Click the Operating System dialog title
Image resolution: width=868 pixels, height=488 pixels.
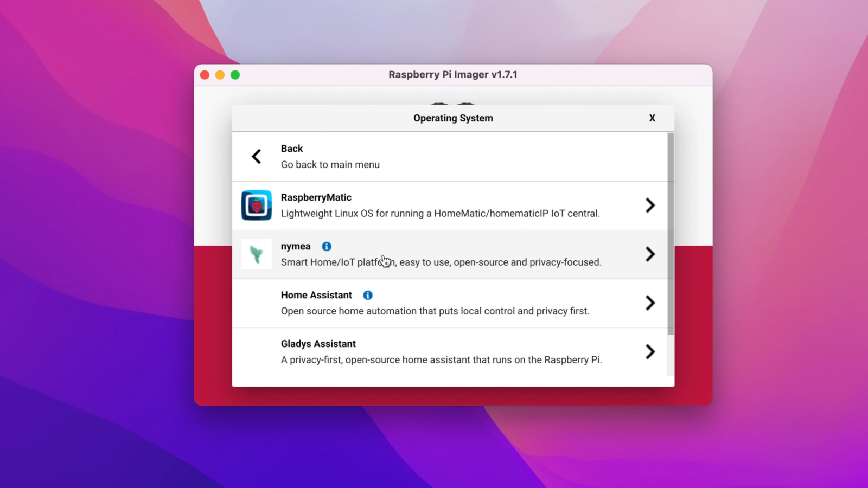point(453,118)
